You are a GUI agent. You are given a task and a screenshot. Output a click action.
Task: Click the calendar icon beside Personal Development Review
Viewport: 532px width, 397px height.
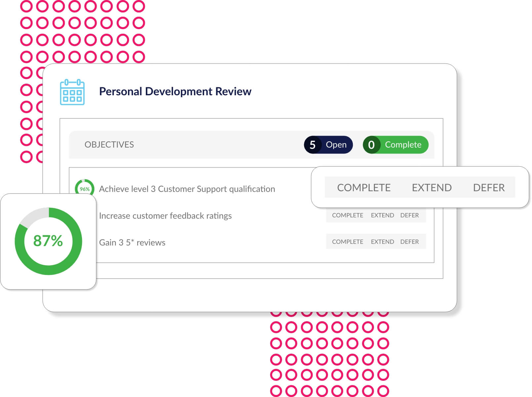tap(72, 92)
